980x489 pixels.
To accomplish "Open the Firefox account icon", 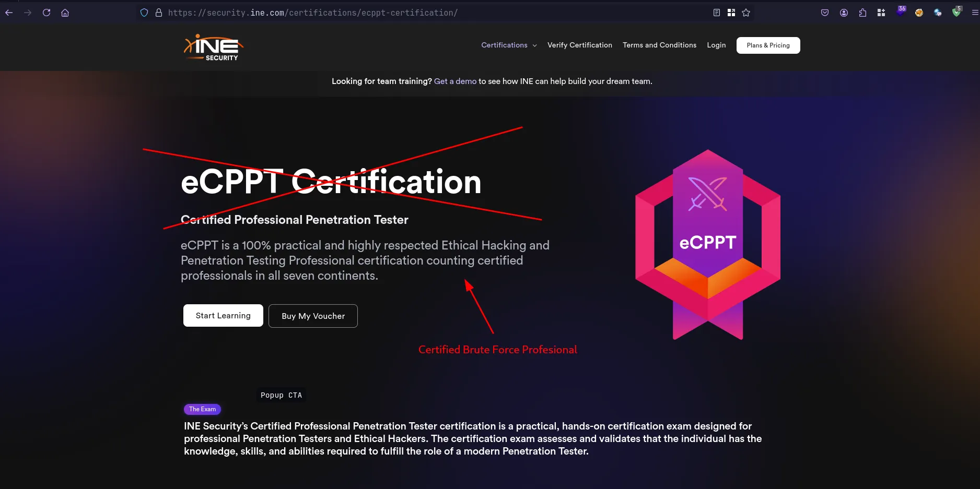I will click(x=844, y=13).
